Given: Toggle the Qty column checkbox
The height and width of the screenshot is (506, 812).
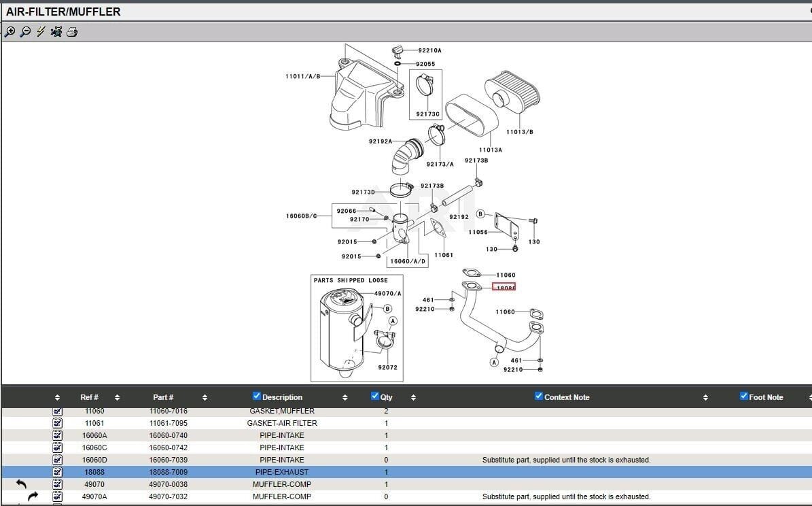Looking at the screenshot, I should [x=375, y=397].
